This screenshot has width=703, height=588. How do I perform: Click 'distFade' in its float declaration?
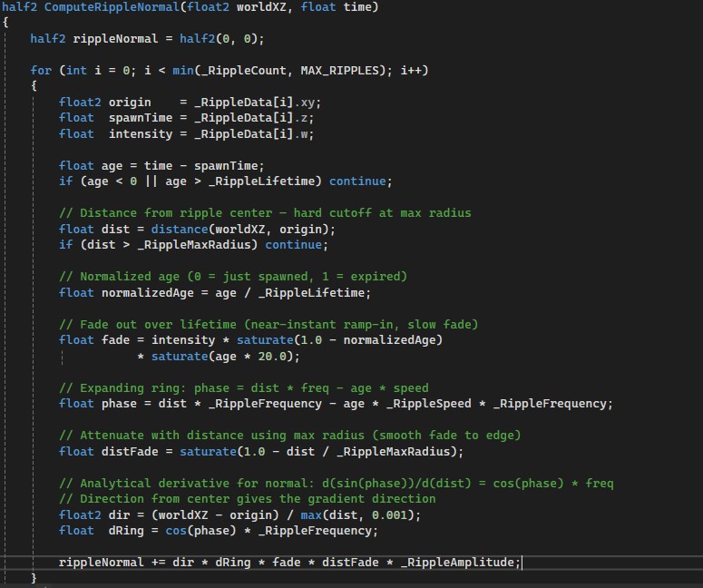(x=130, y=452)
